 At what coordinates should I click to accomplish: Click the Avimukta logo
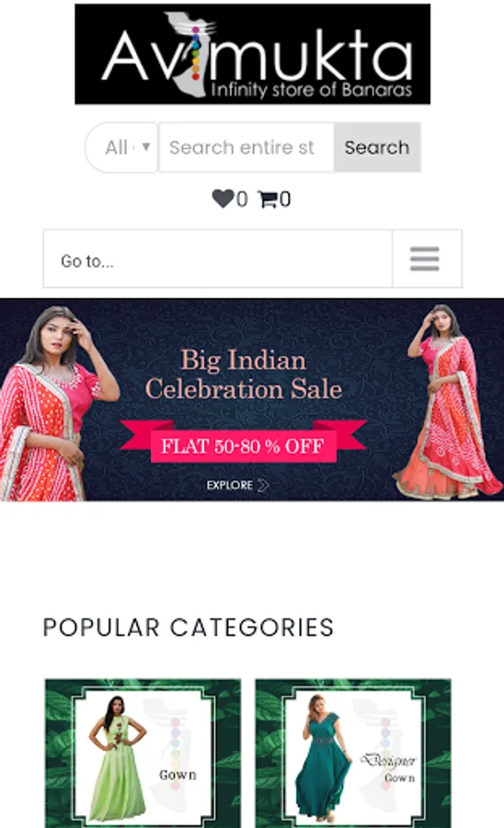tap(252, 54)
